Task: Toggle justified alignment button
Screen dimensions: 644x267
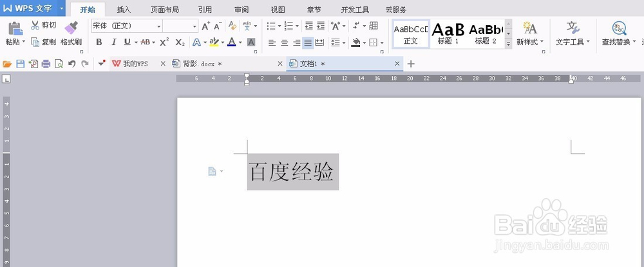Action: [x=308, y=42]
